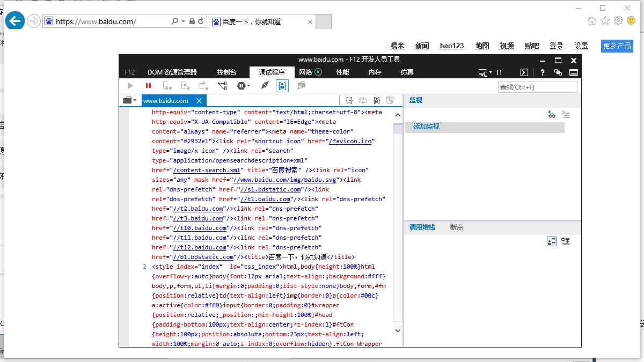The width and height of the screenshot is (644, 362).
Task: Click the address bar refresh icon
Action: 201,21
